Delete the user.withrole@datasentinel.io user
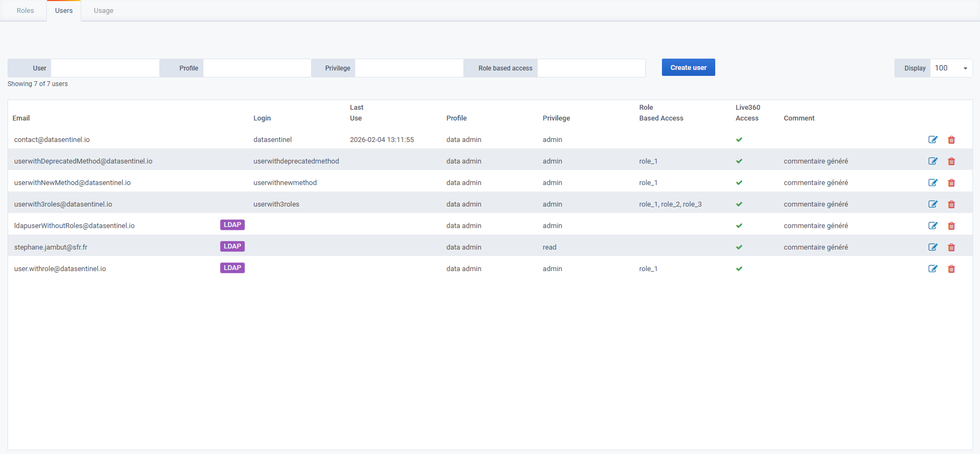The width and height of the screenshot is (980, 454). click(951, 269)
